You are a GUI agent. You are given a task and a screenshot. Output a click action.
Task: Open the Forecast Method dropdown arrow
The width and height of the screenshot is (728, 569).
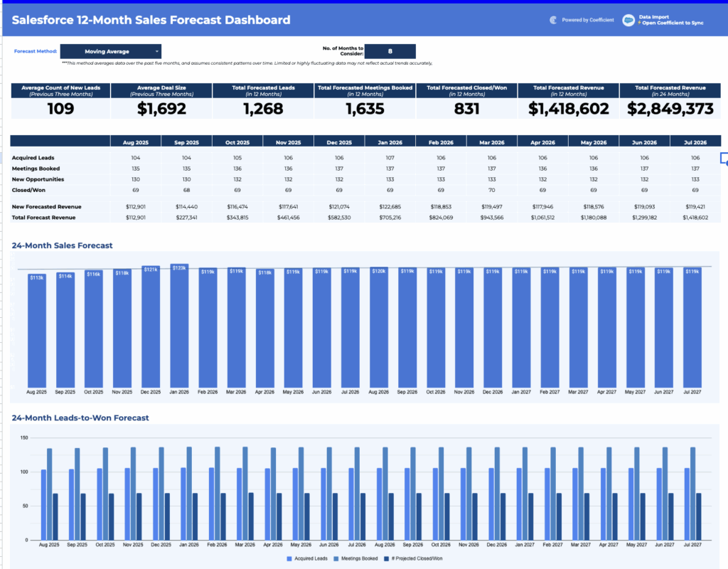[156, 52]
